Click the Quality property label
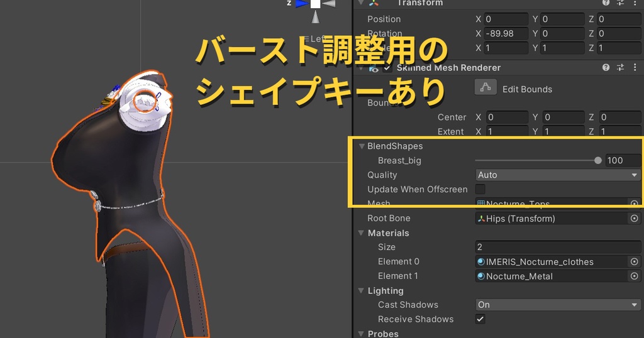The image size is (644, 338). tap(382, 175)
